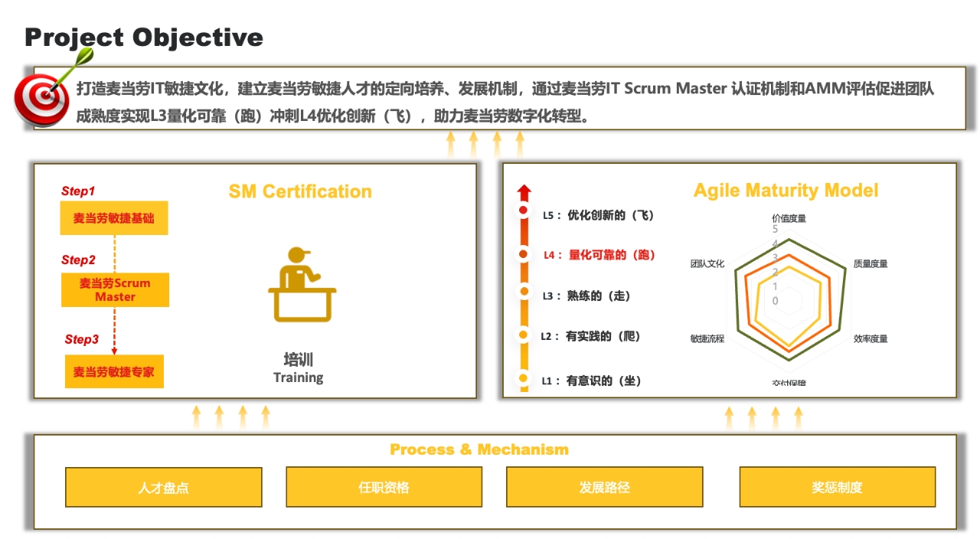Screen dimensions: 980x539
Task: Click the Agile Maturity Model heading
Action: coord(786,190)
